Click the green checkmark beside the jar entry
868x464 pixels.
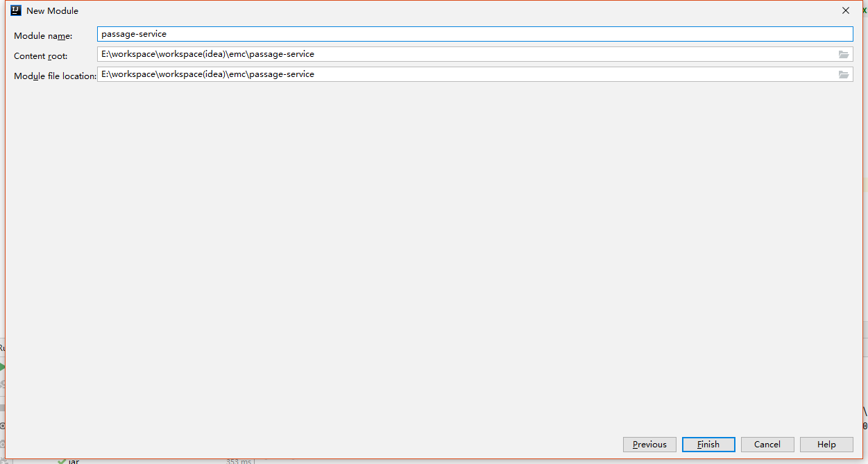(x=62, y=461)
